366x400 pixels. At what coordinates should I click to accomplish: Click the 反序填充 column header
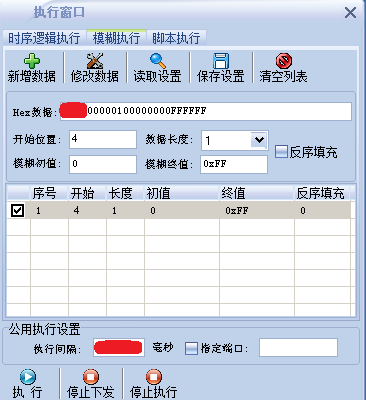(x=322, y=193)
